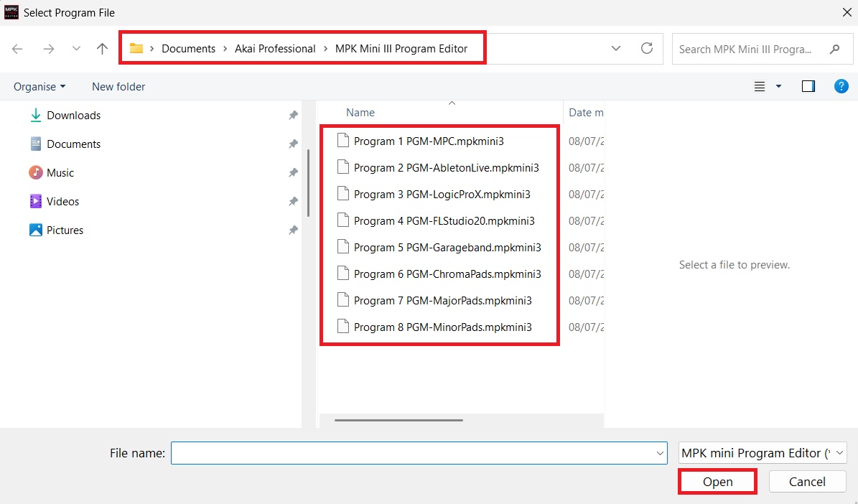Click the file icon of Program 8 PGM-MinorPads
Viewport: 858px width, 504px height.
pos(342,327)
